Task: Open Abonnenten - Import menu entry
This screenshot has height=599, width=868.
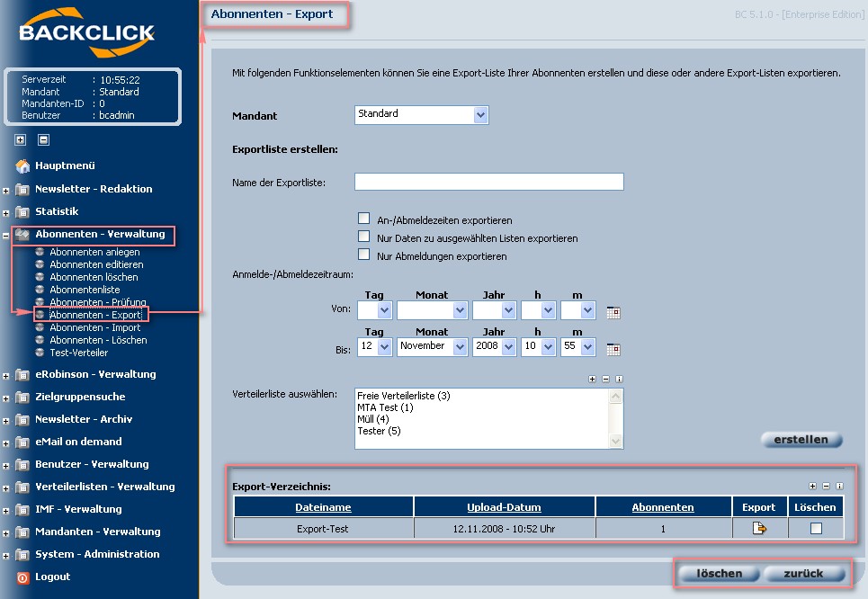Action: 95,327
